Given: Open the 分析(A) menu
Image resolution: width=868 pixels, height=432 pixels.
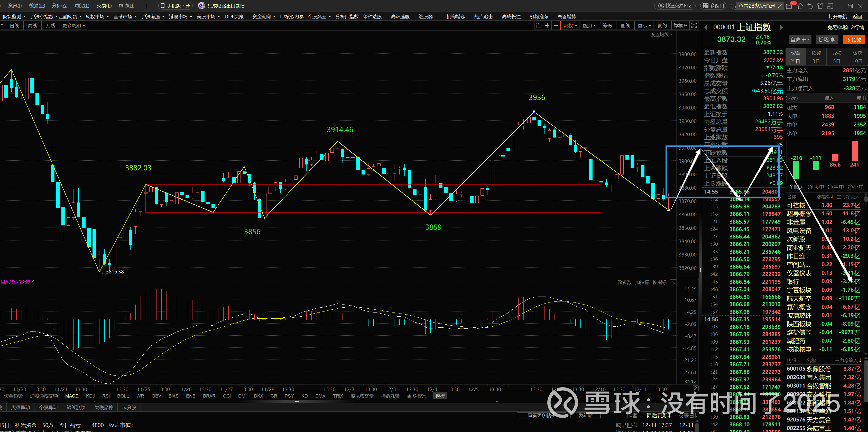Looking at the screenshot, I should [x=60, y=6].
